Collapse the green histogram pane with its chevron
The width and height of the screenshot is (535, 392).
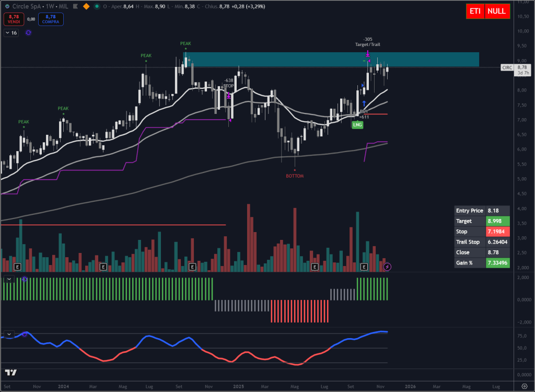tap(9, 279)
